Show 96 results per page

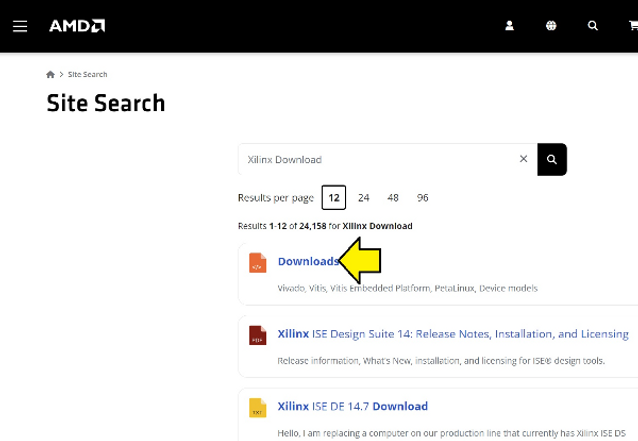coord(422,198)
